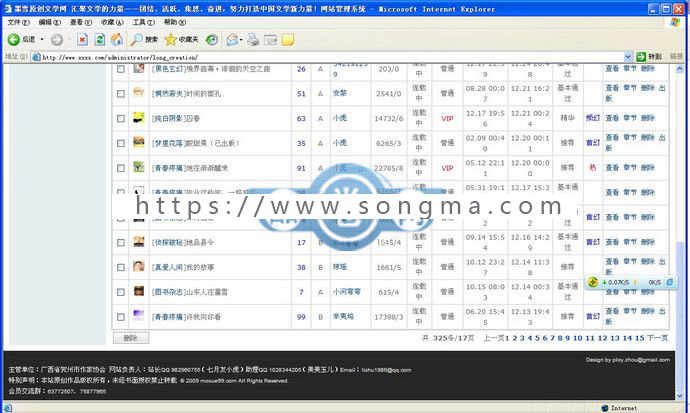This screenshot has height=413, width=690.
Task: Click the red VIP label in row numbered 63
Action: [447, 118]
